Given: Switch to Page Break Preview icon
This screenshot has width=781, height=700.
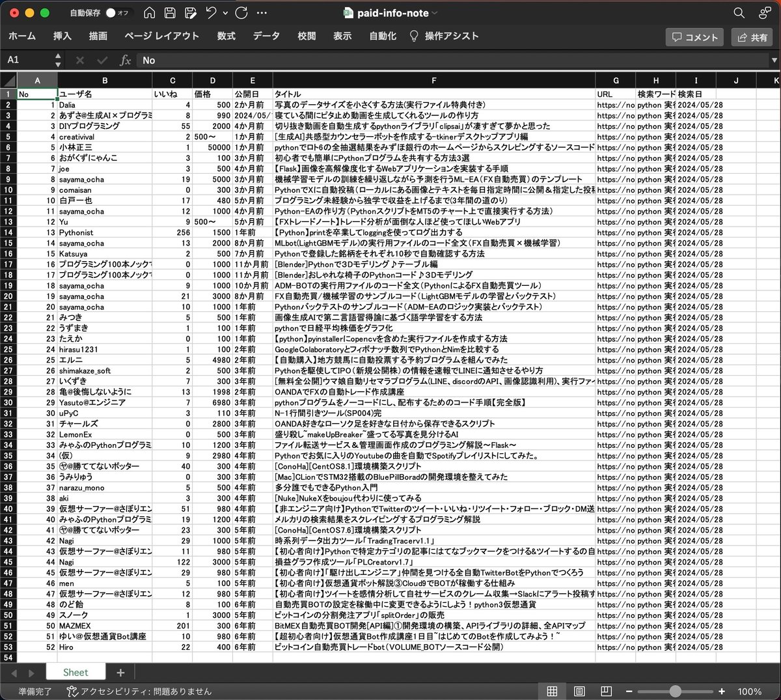Looking at the screenshot, I should tap(606, 691).
